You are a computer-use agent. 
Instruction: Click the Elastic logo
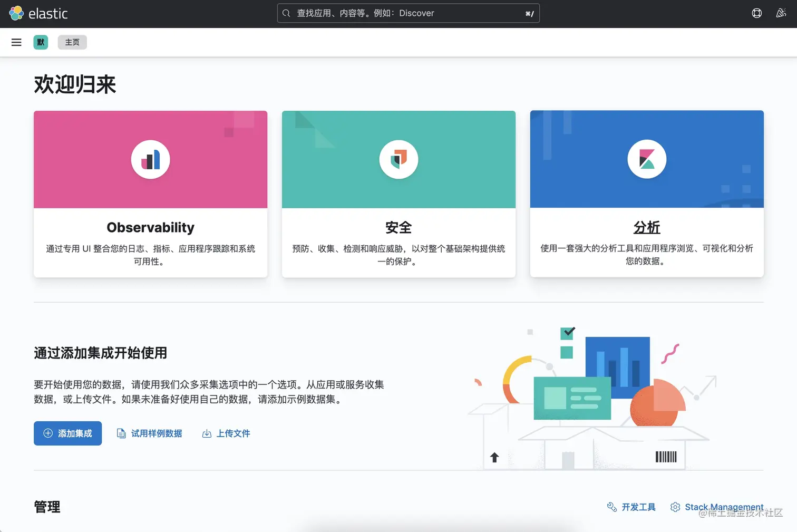pyautogui.click(x=38, y=13)
